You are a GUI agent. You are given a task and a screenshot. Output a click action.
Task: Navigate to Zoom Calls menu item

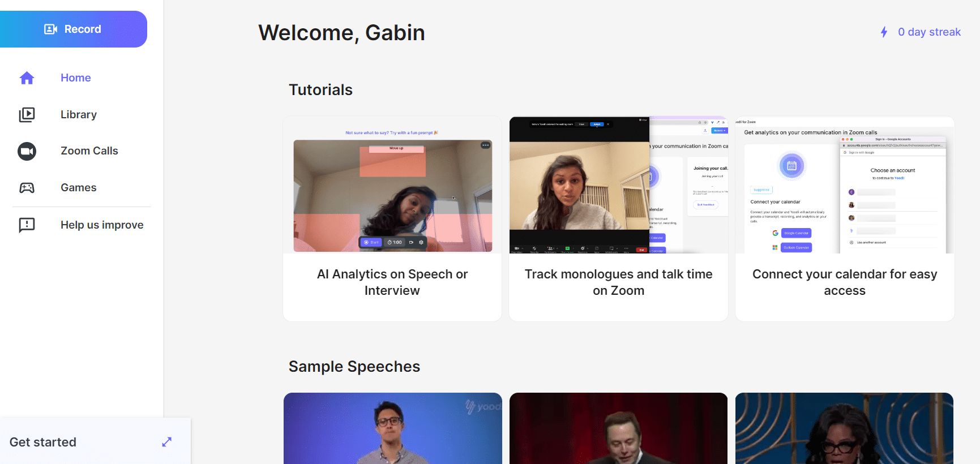[x=89, y=151]
